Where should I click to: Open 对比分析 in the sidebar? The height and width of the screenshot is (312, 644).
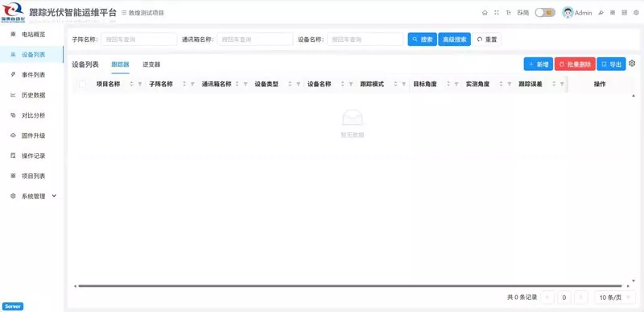pos(31,115)
